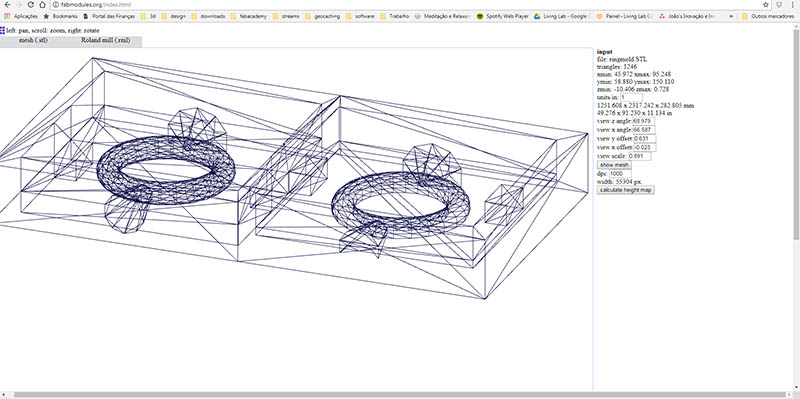The width and height of the screenshot is (800, 399).
Task: Open the design bookmarks folder
Action: coord(173,16)
